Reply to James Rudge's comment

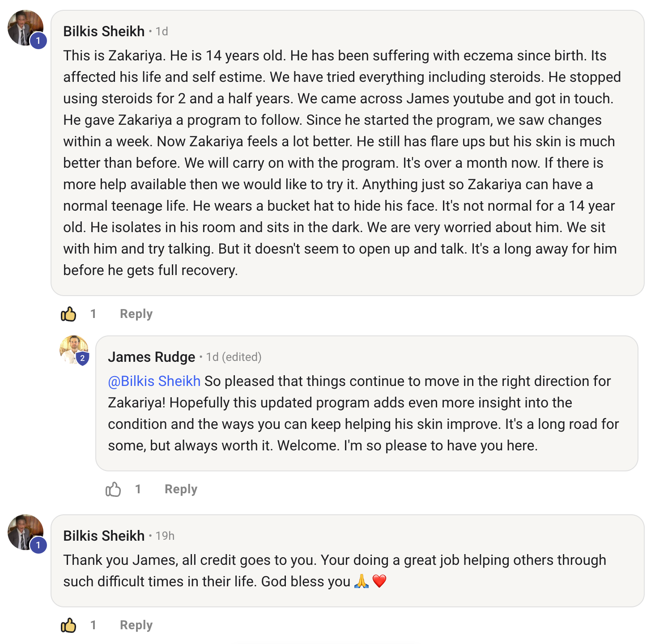coord(181,489)
